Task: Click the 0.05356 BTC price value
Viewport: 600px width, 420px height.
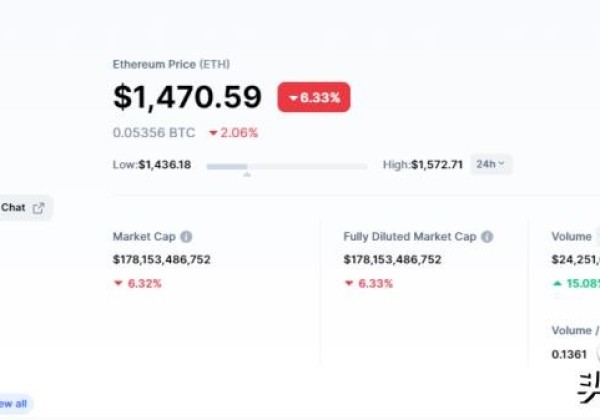Action: (155, 133)
